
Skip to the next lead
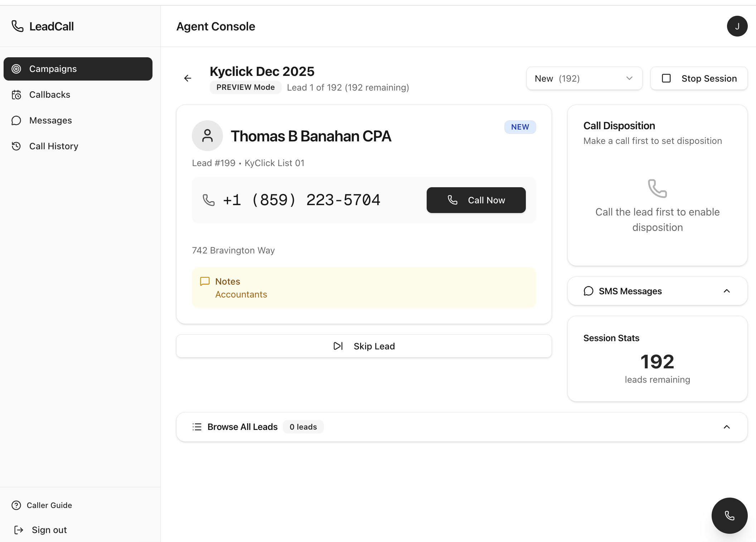pyautogui.click(x=364, y=346)
